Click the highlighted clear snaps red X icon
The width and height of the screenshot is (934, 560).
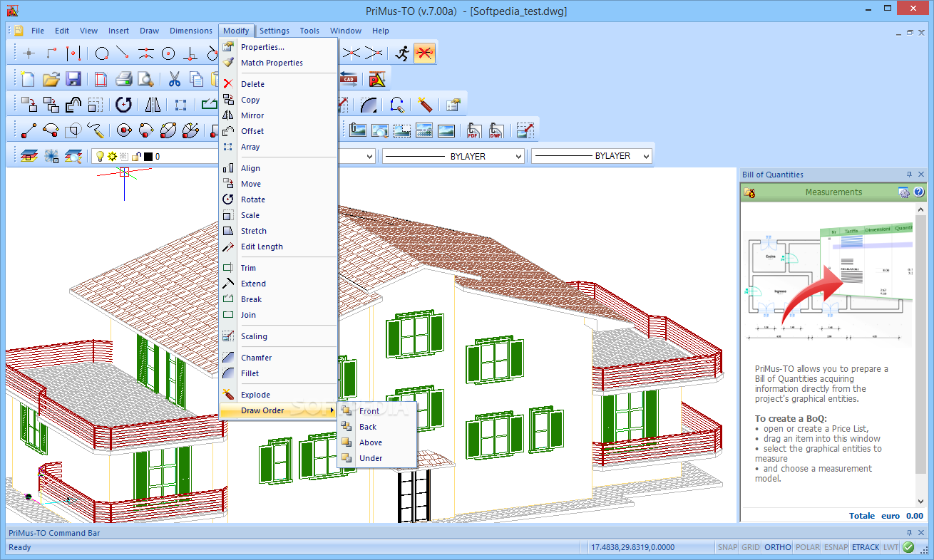pos(425,53)
